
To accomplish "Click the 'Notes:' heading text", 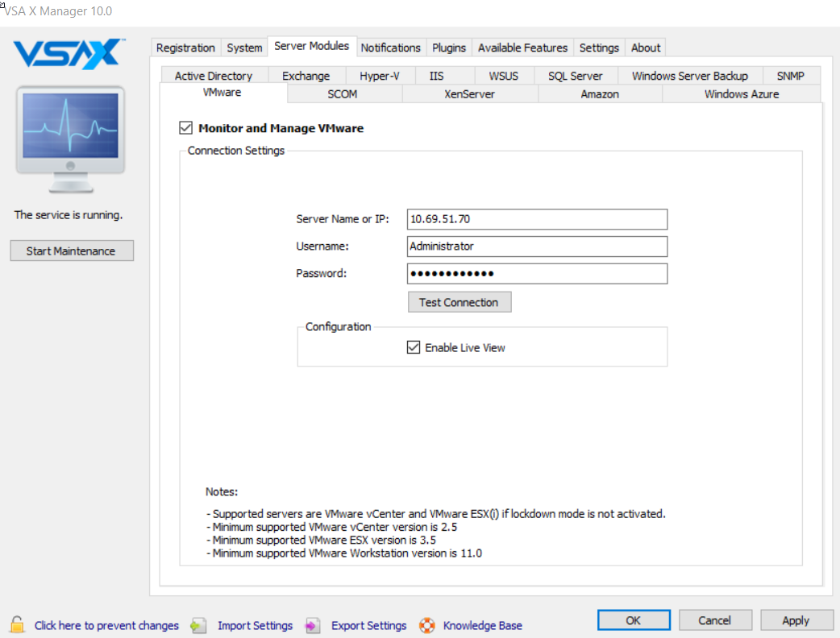I will click(x=221, y=491).
